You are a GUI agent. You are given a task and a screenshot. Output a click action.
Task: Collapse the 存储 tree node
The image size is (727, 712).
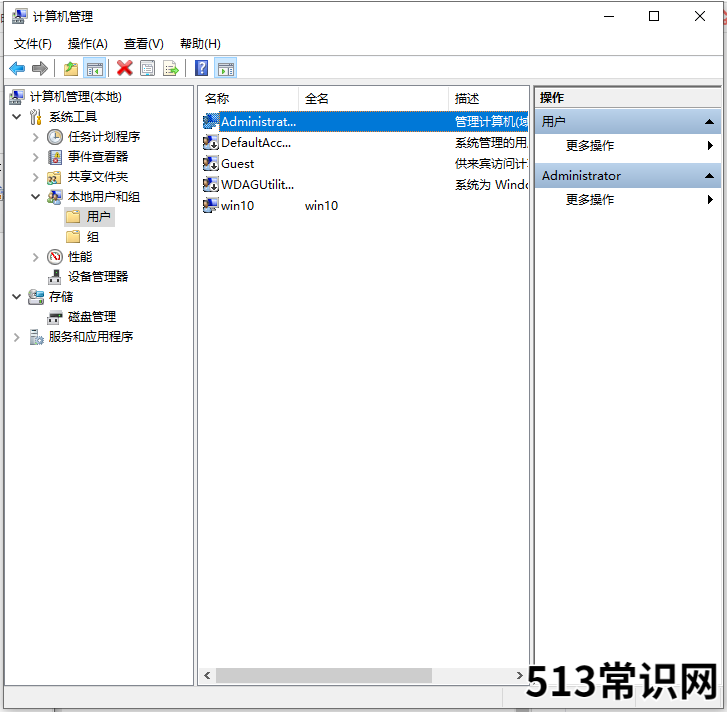[x=17, y=297]
